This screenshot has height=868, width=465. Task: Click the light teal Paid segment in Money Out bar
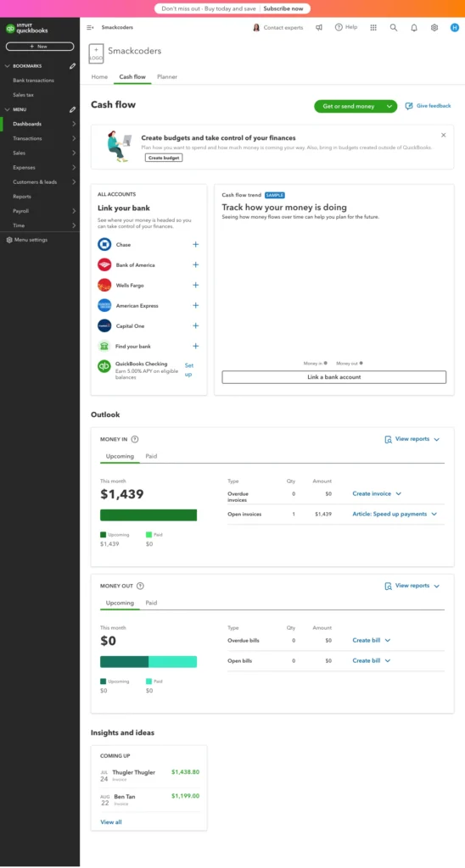tap(173, 661)
